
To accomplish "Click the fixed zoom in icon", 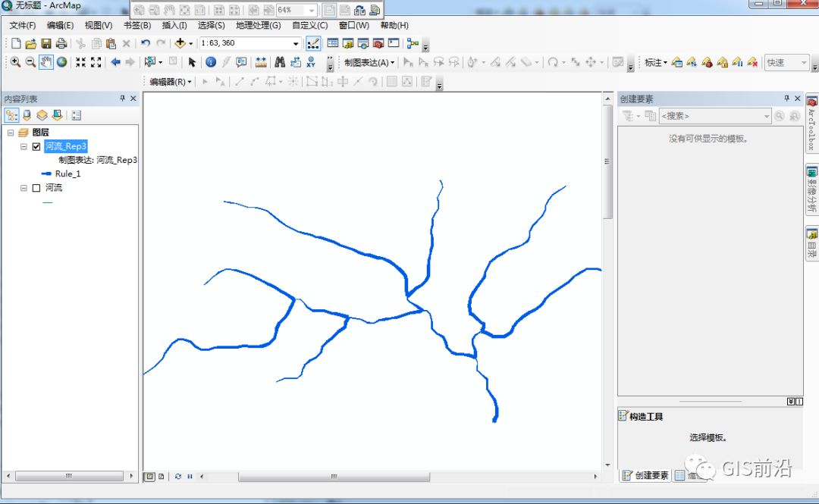I will [80, 62].
